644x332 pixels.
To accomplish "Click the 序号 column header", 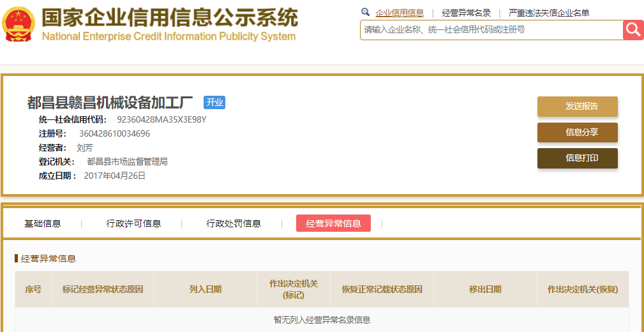I will click(33, 289).
